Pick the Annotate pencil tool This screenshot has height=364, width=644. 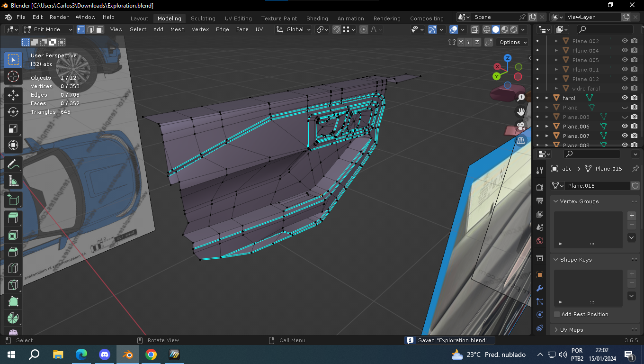point(13,164)
